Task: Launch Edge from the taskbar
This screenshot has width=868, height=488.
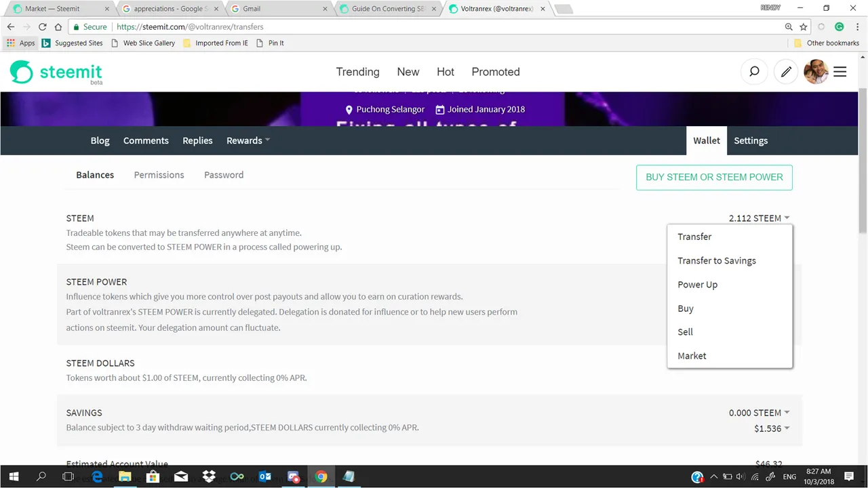Action: (x=97, y=476)
